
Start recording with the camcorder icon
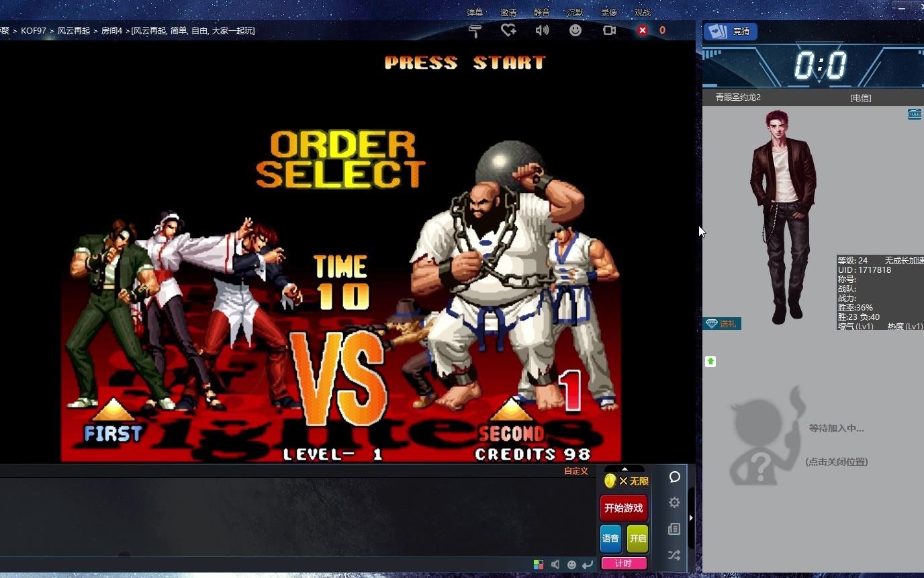pos(609,30)
